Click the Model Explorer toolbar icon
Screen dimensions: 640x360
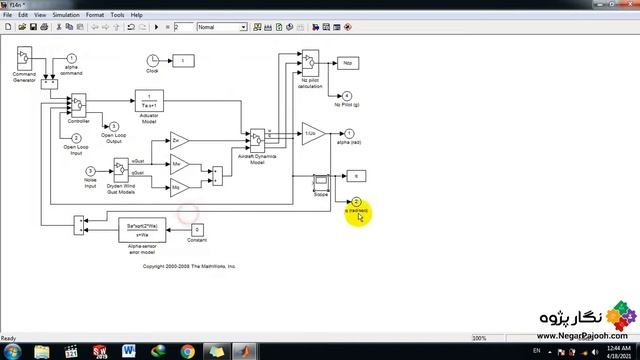click(x=326, y=27)
